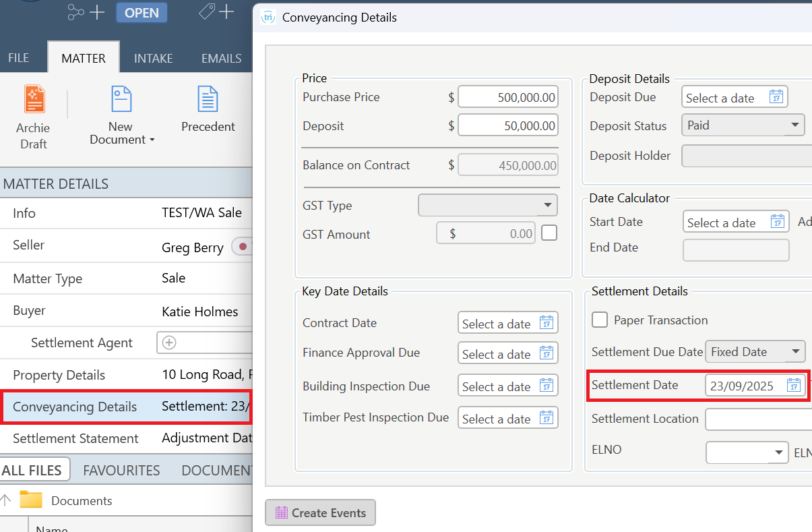Open calendar for Building Inspection Due

546,386
